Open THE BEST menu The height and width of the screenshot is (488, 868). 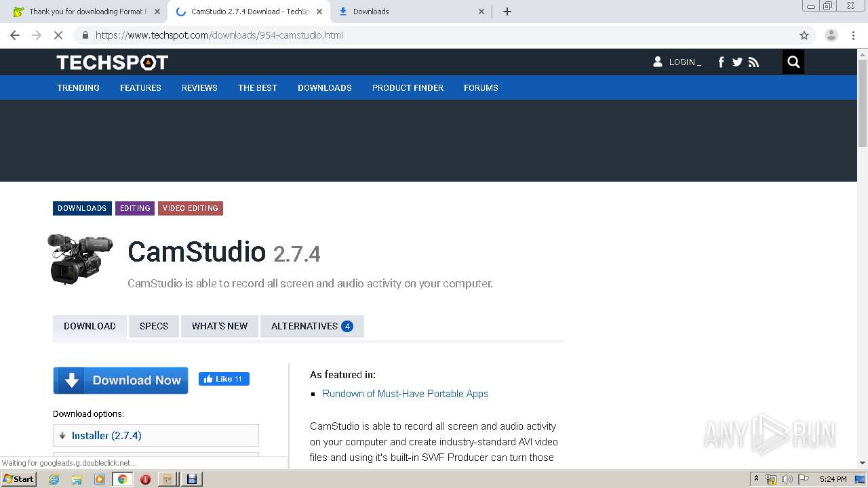pos(258,87)
